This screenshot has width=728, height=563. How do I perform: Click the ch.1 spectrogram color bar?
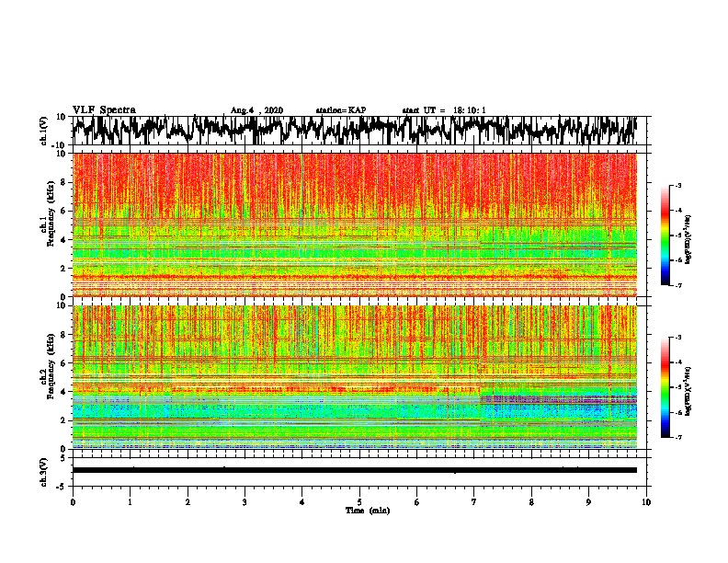pos(665,236)
